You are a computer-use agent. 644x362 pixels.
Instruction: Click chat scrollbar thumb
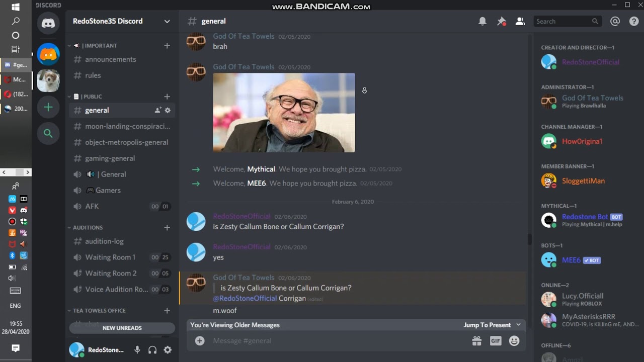tap(529, 239)
